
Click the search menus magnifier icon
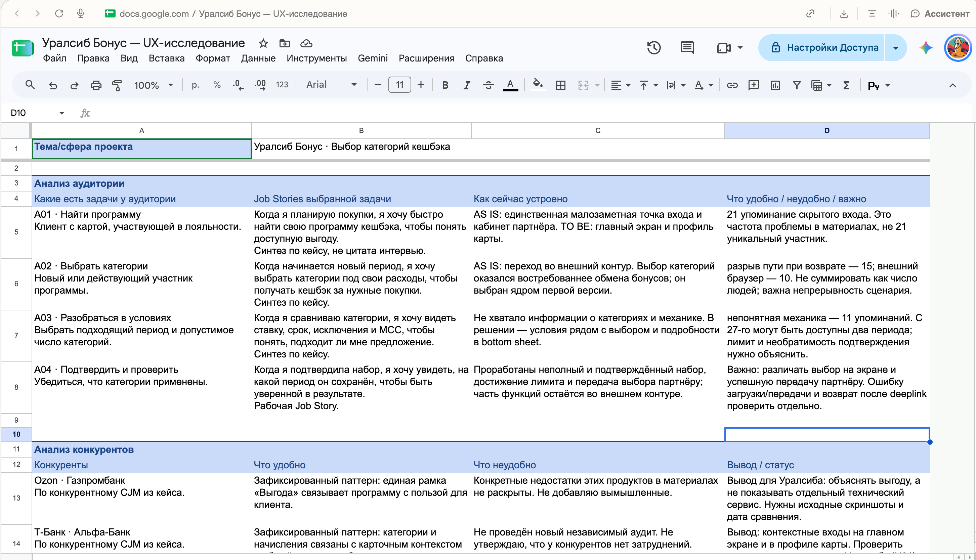(30, 85)
